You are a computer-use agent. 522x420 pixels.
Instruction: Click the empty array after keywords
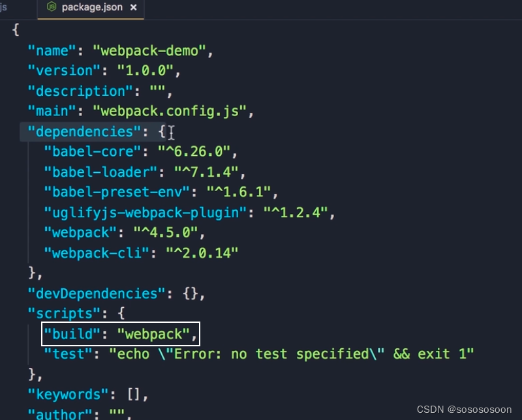click(x=134, y=395)
